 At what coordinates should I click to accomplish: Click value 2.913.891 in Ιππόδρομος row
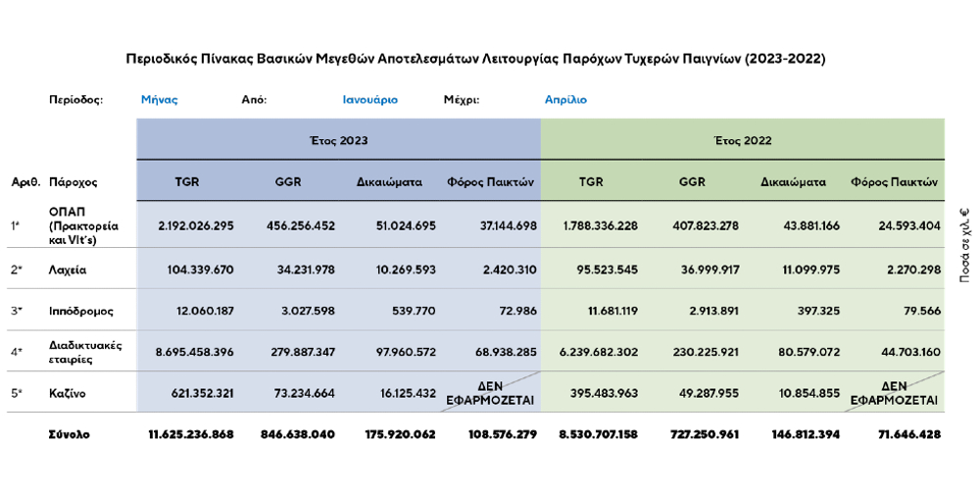point(714,311)
